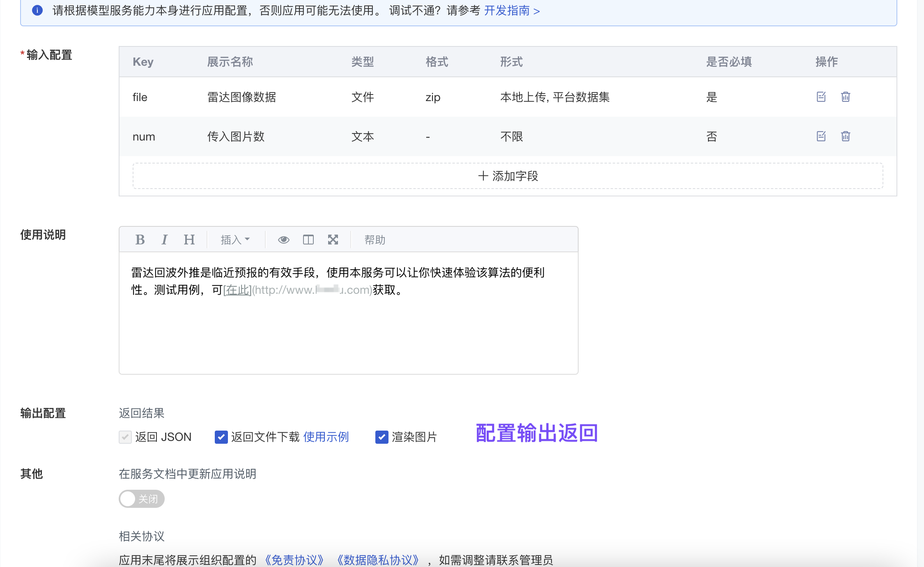Delete the num input field row
The height and width of the screenshot is (567, 924).
coord(845,136)
